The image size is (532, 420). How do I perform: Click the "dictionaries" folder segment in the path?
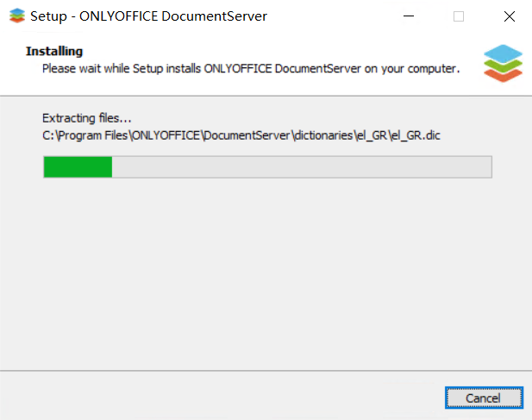[x=323, y=135]
